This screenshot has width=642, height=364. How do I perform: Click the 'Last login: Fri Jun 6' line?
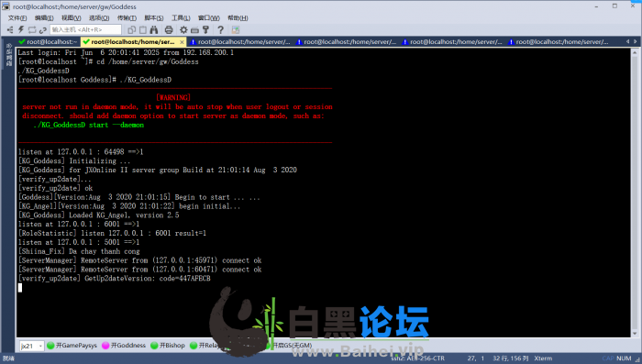[x=126, y=52]
